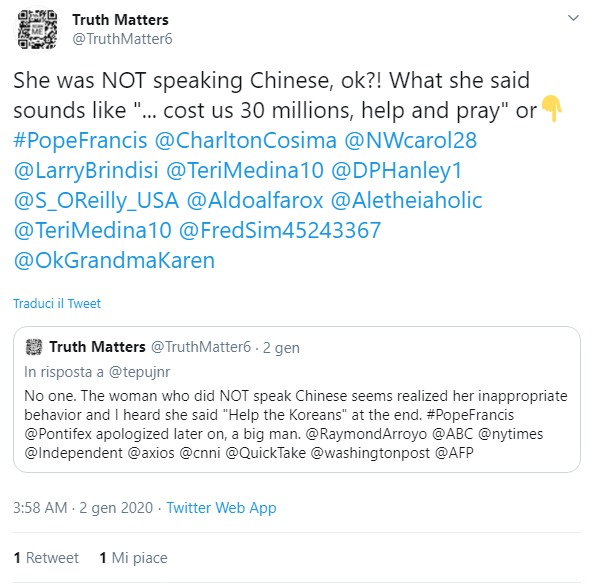593x584 pixels.
Task: Open the @S_OReilly_USA mention
Action: [96, 200]
